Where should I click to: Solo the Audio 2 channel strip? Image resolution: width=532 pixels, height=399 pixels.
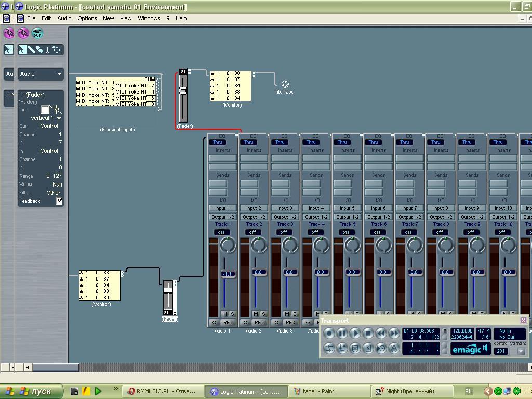(x=263, y=314)
